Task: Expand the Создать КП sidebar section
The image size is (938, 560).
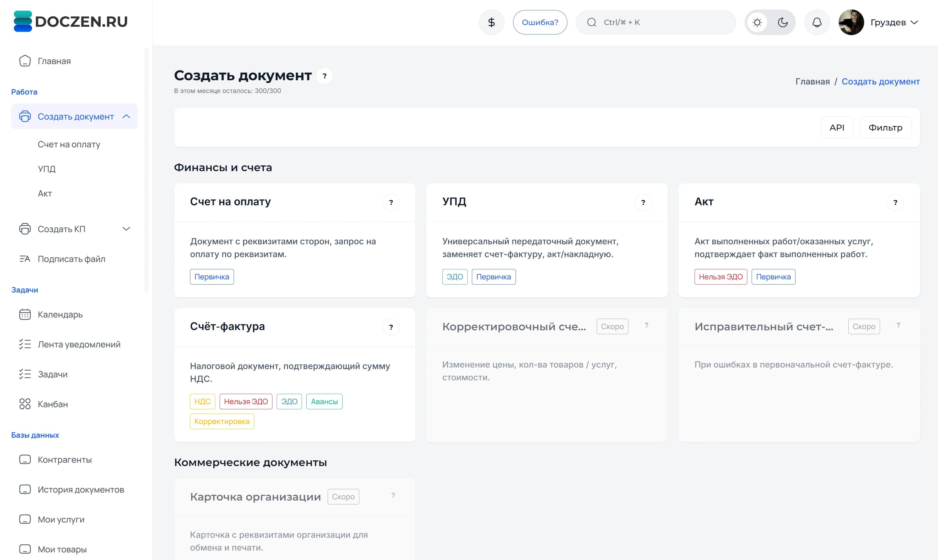Action: 126,229
